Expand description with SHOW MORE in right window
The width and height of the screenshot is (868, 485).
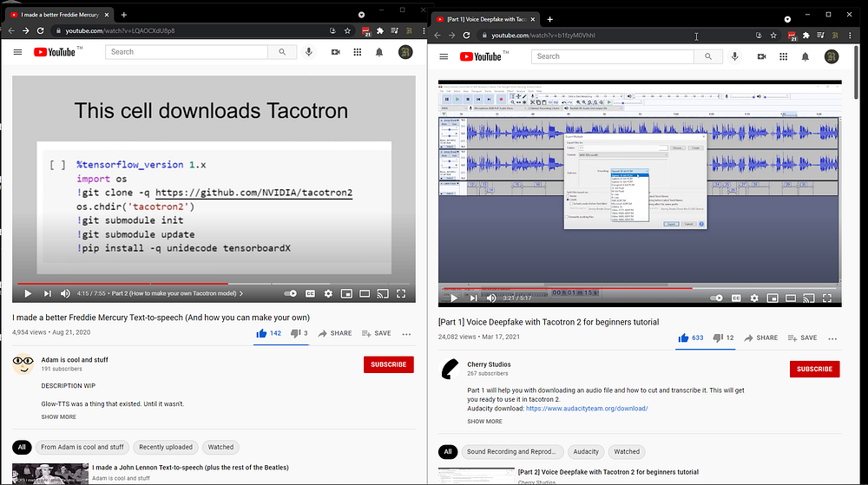pos(484,422)
